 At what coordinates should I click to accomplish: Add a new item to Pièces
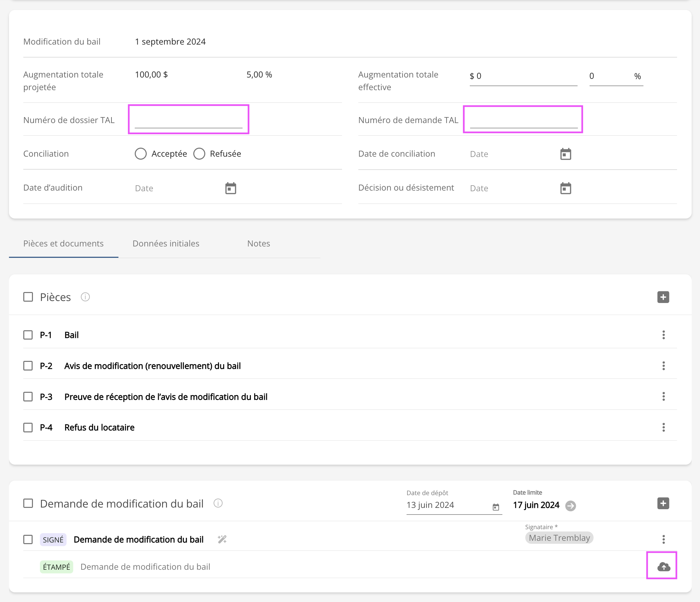[x=663, y=297]
